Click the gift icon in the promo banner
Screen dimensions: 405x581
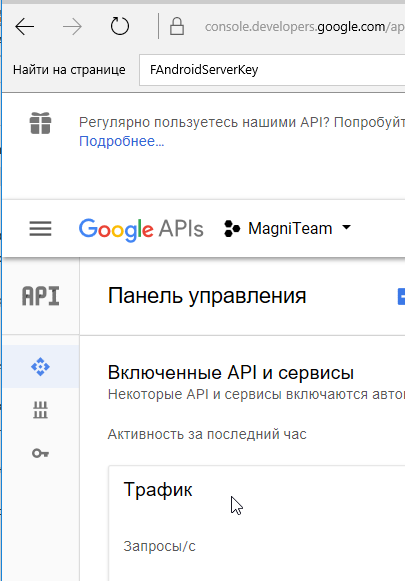tap(40, 123)
